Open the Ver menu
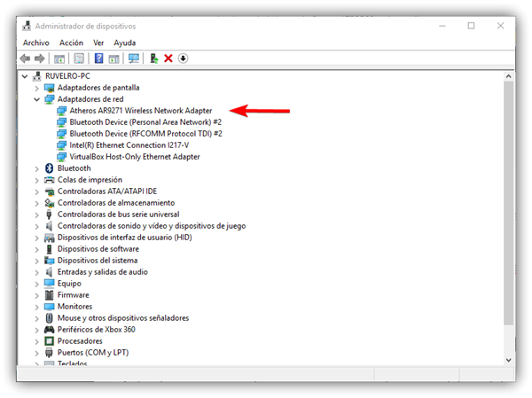Image resolution: width=532 pixels, height=398 pixels. pyautogui.click(x=98, y=43)
